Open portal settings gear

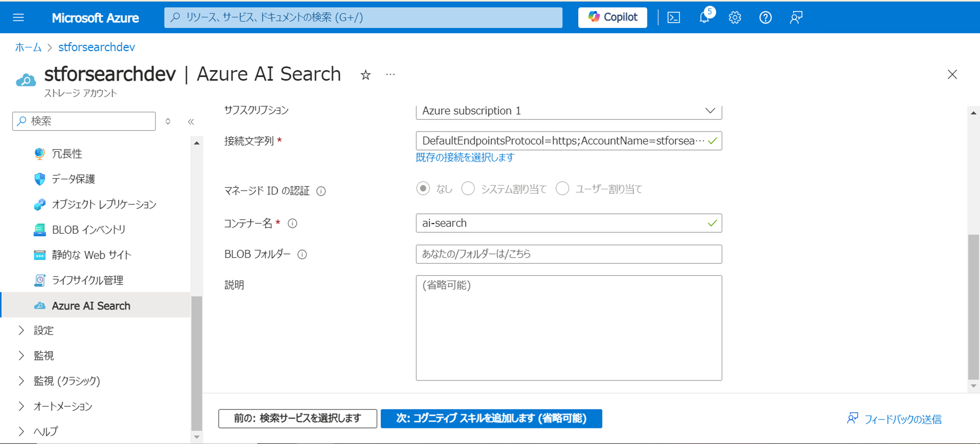tap(735, 18)
